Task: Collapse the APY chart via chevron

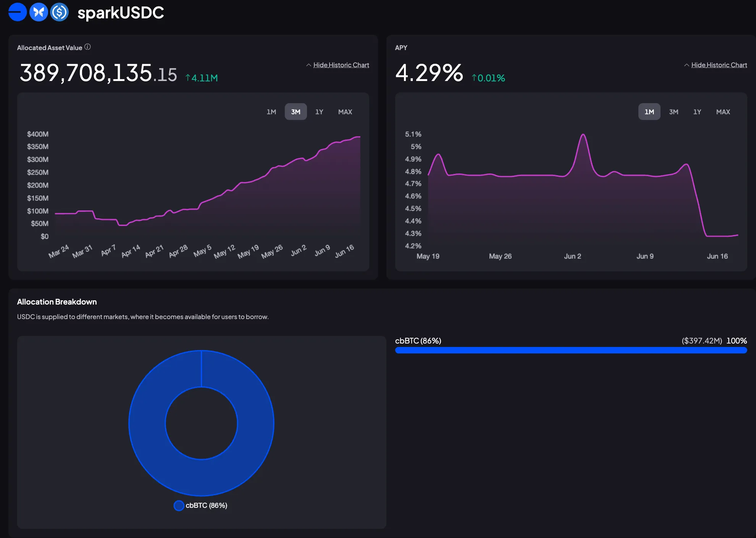Action: [x=687, y=65]
